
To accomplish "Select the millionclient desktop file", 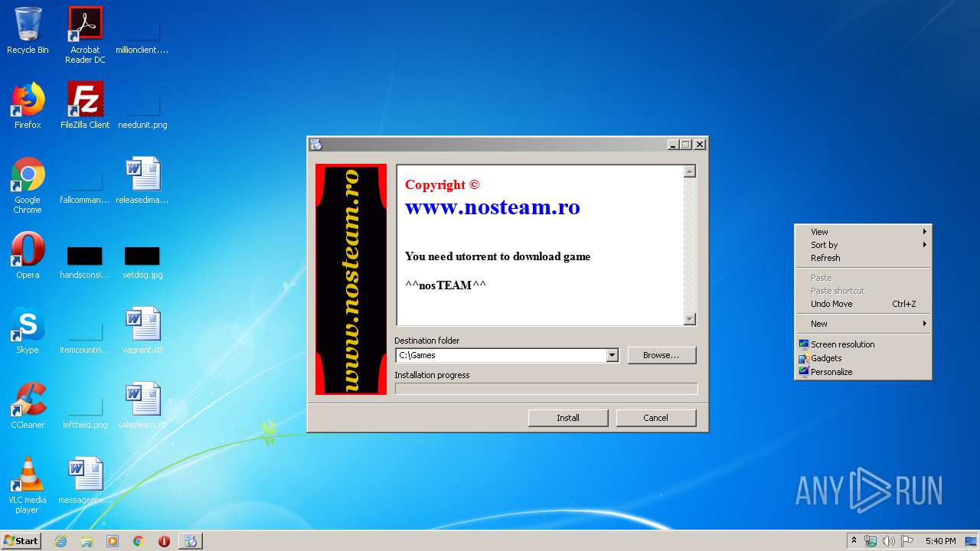I will (x=142, y=31).
